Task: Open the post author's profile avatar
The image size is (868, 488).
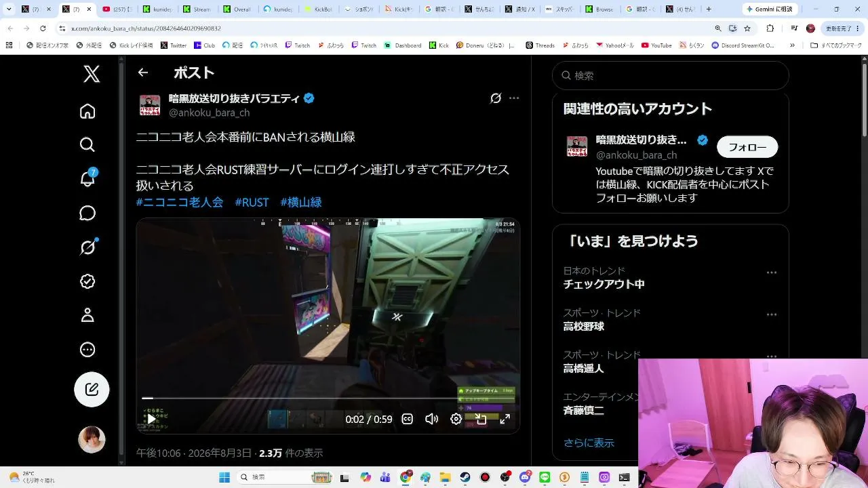Action: pyautogui.click(x=150, y=106)
